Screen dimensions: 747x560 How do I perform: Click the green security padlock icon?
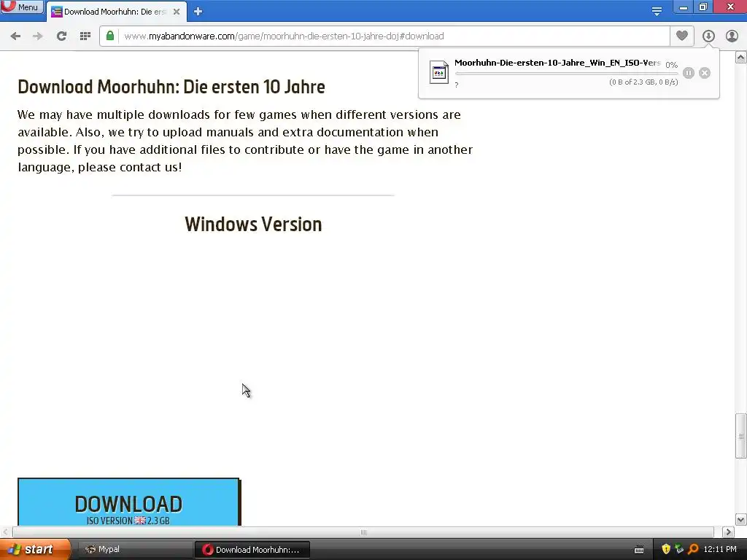110,36
